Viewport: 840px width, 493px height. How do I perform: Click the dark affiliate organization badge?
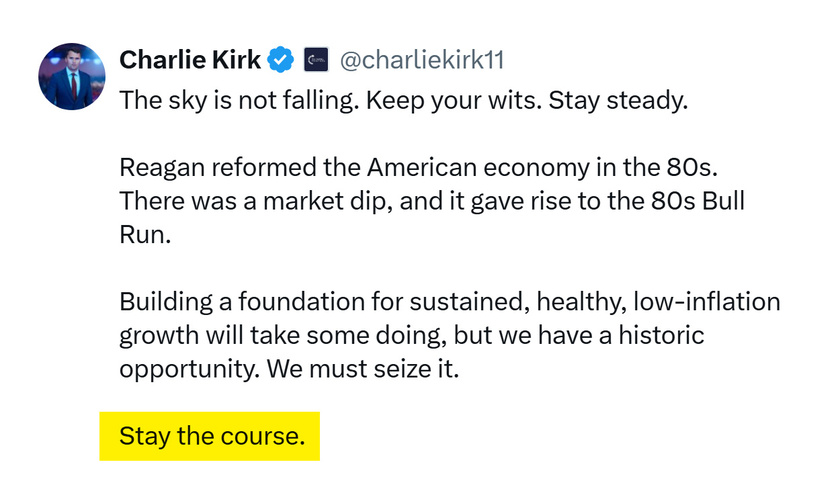click(x=316, y=59)
